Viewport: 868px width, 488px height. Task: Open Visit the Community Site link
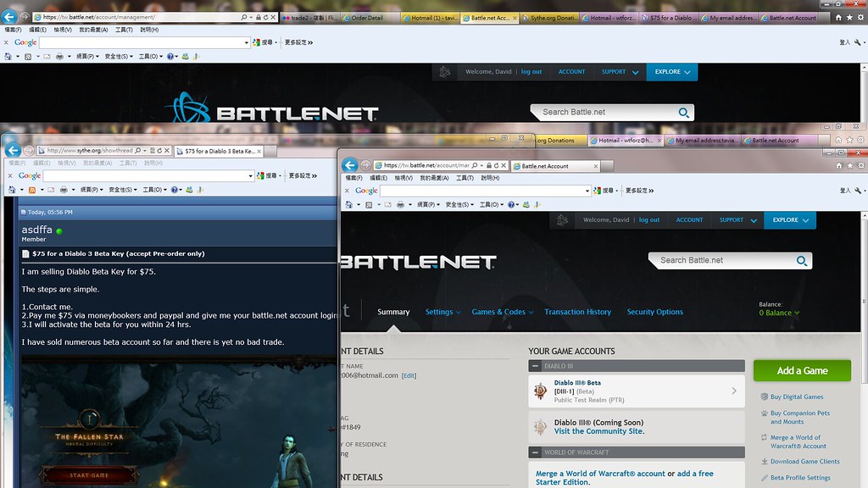pyautogui.click(x=599, y=431)
